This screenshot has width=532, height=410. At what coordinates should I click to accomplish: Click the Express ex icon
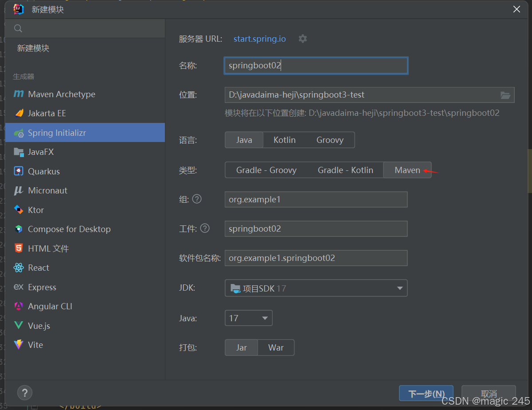19,287
